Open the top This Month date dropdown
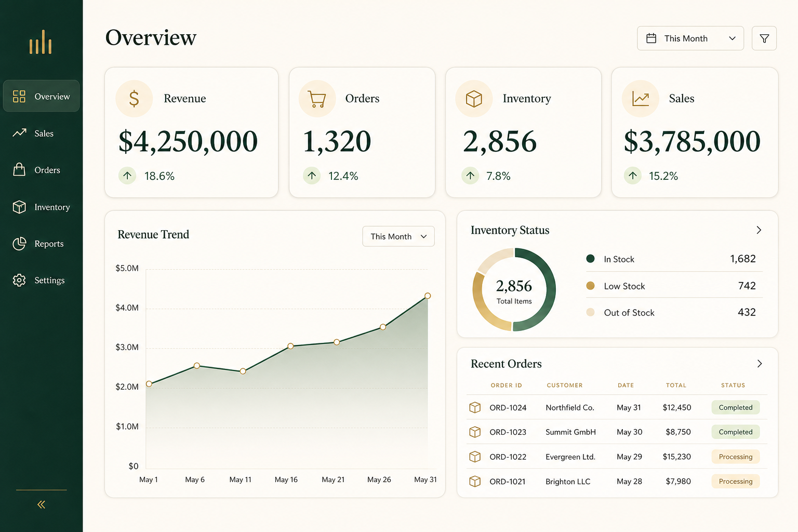 tap(690, 38)
